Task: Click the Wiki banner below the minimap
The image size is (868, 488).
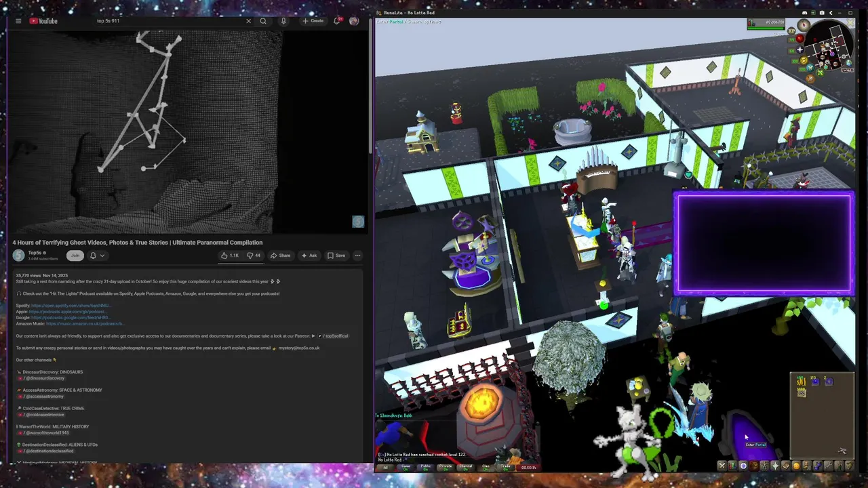Action: [848, 70]
